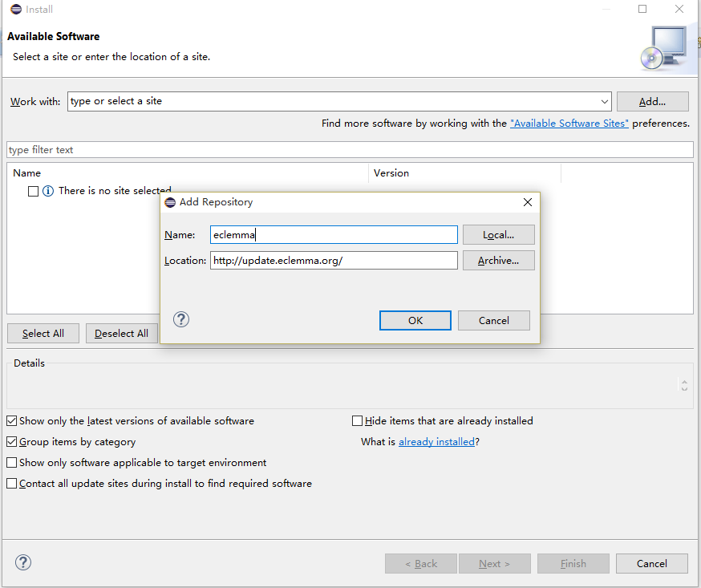The image size is (701, 588).
Task: Click the Local... button
Action: click(x=498, y=235)
